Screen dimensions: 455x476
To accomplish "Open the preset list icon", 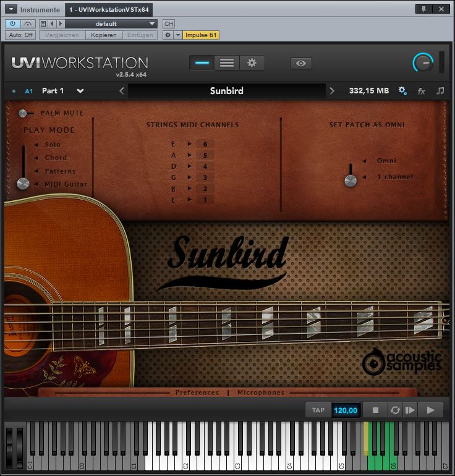I will [x=43, y=23].
